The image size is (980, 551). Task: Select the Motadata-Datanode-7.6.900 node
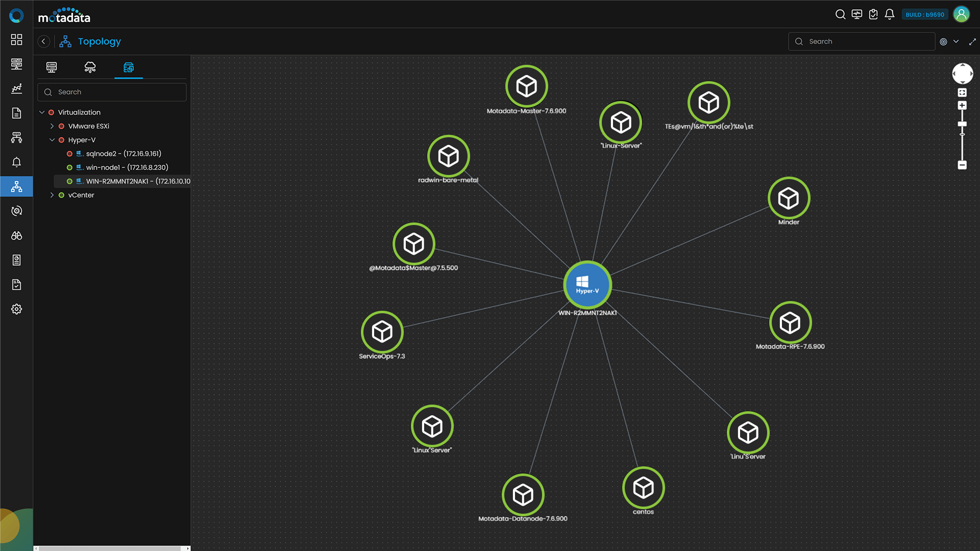[x=523, y=494]
